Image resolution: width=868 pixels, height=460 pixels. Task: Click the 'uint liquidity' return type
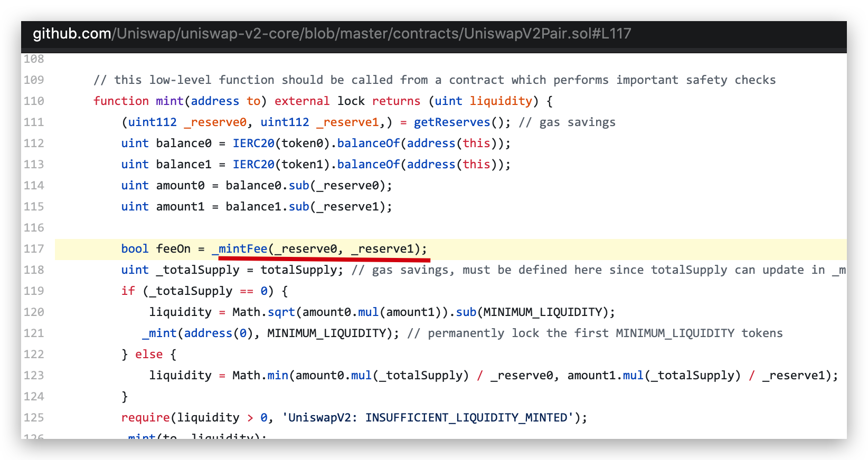coord(483,101)
